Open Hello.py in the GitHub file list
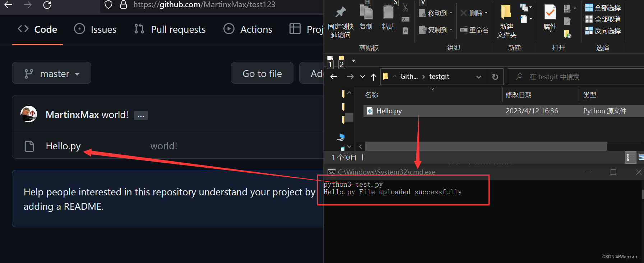This screenshot has height=263, width=644. click(x=63, y=146)
